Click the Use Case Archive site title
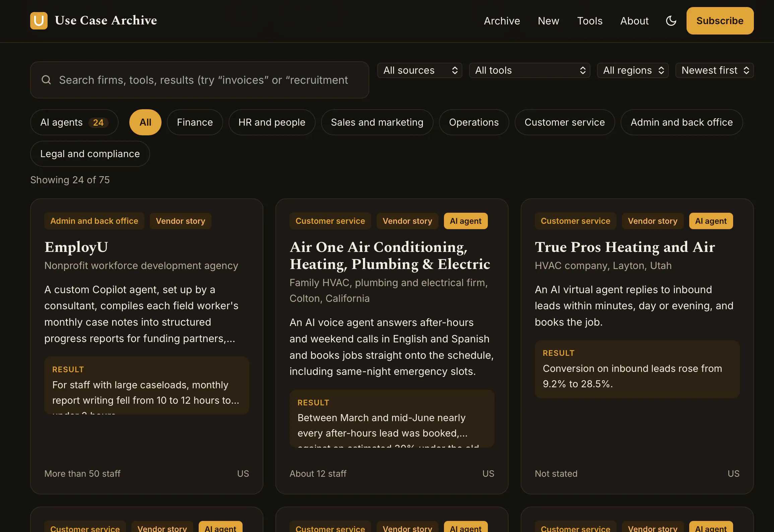The width and height of the screenshot is (774, 532). 106,20
